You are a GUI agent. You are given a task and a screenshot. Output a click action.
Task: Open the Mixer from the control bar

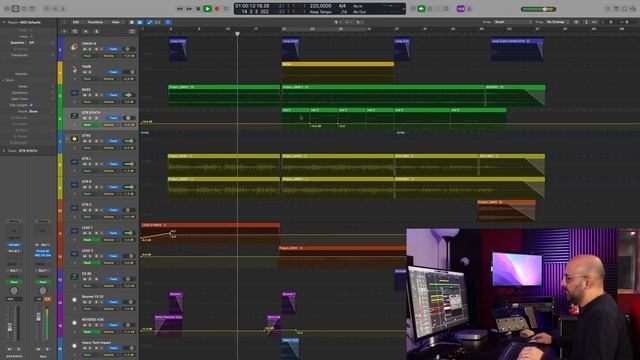55,9
